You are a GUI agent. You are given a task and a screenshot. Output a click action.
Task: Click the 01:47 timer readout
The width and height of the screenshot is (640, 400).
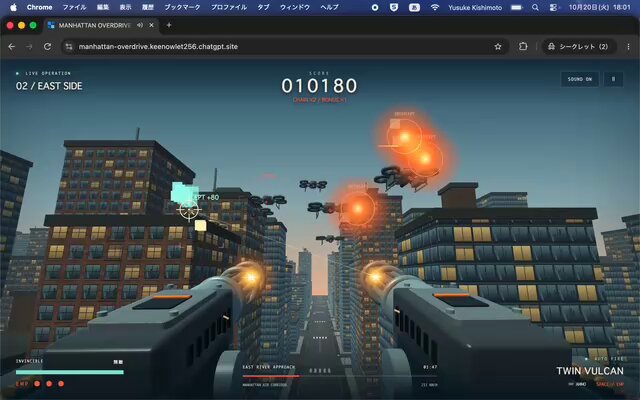point(430,367)
